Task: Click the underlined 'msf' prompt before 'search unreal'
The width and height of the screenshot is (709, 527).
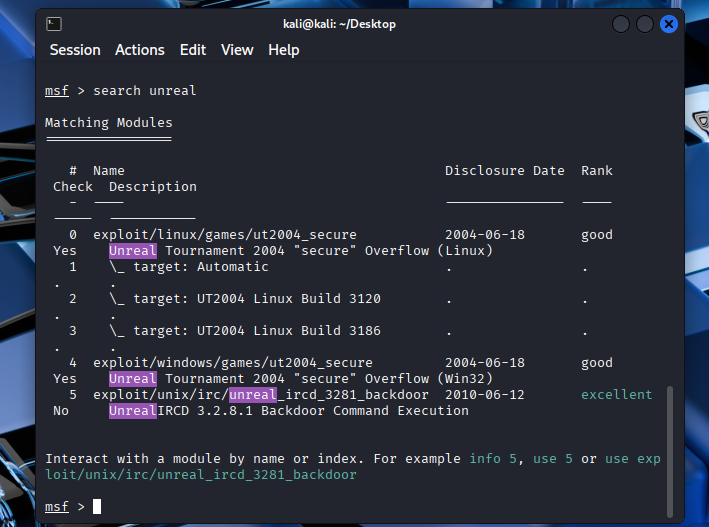Action: point(57,91)
